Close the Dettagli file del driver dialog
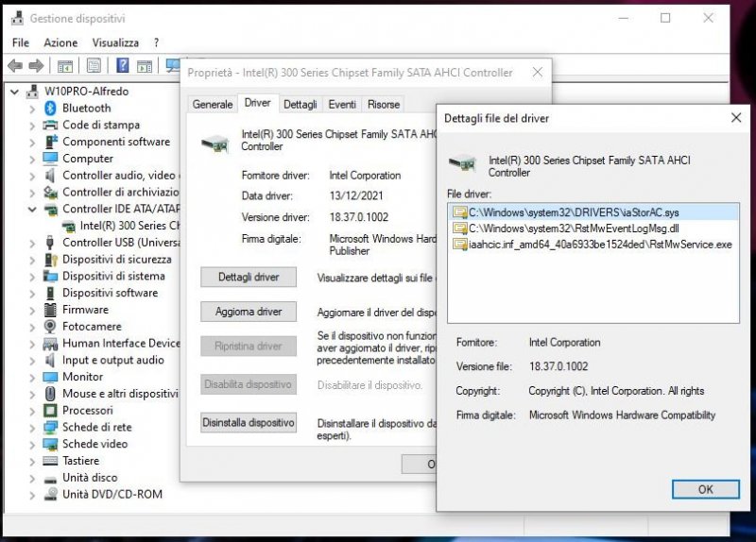Image resolution: width=756 pixels, height=542 pixels. click(x=736, y=118)
